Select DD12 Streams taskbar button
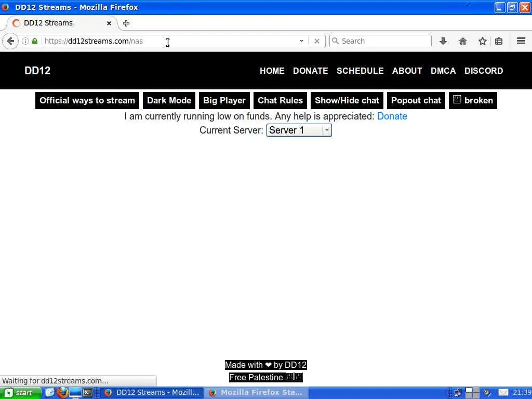Screen dimensions: 532x399 152,393
